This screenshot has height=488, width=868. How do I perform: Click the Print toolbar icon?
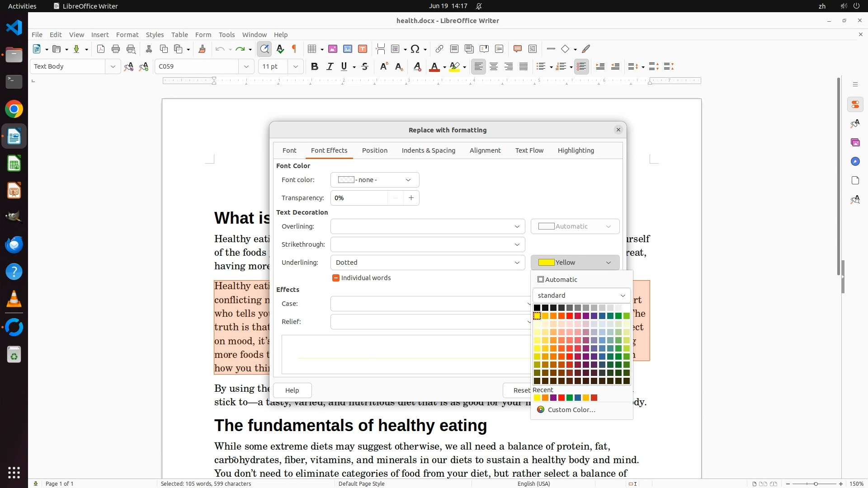(116, 49)
